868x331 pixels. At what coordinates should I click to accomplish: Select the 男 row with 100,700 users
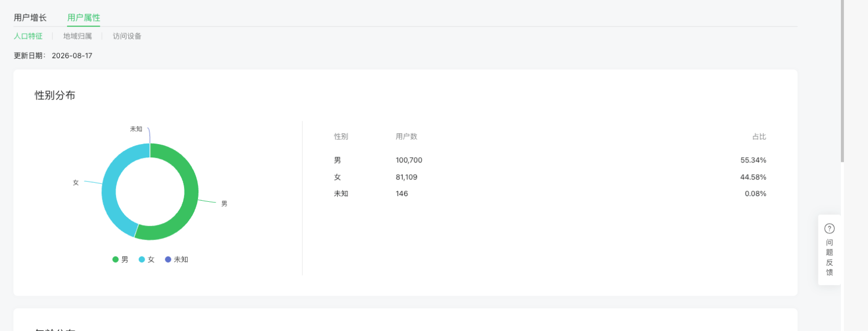(x=550, y=160)
